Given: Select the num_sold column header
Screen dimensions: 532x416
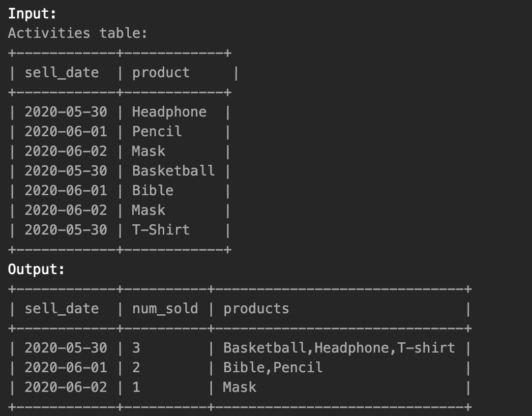Looking at the screenshot, I should coord(165,309).
